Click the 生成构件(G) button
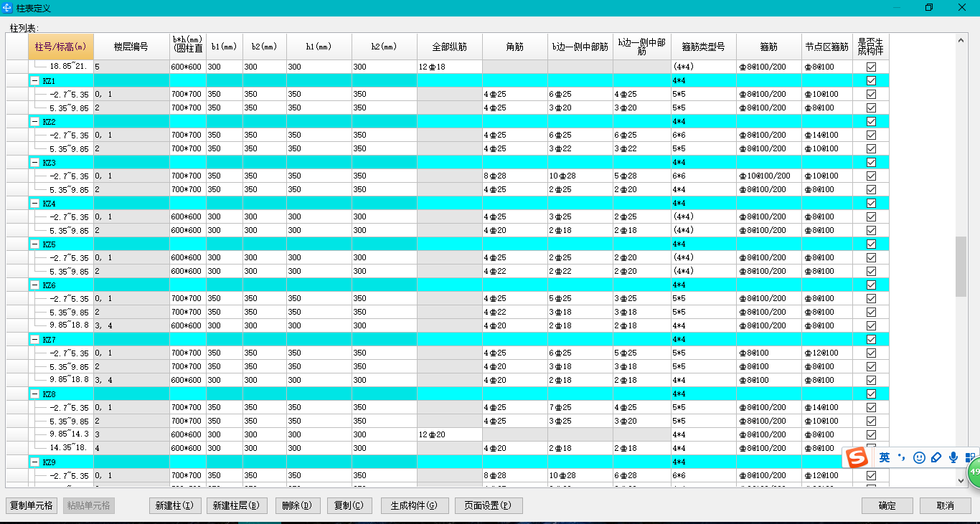 (x=415, y=505)
